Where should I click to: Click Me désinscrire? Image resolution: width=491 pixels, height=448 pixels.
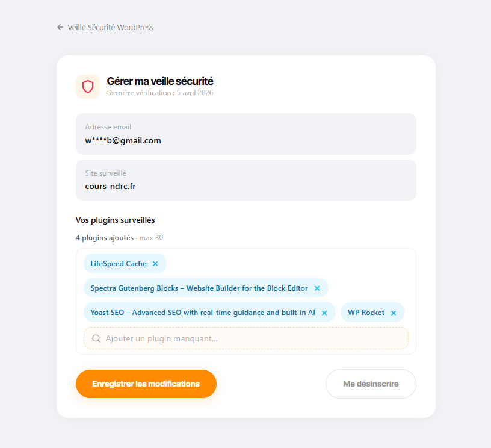coord(371,384)
